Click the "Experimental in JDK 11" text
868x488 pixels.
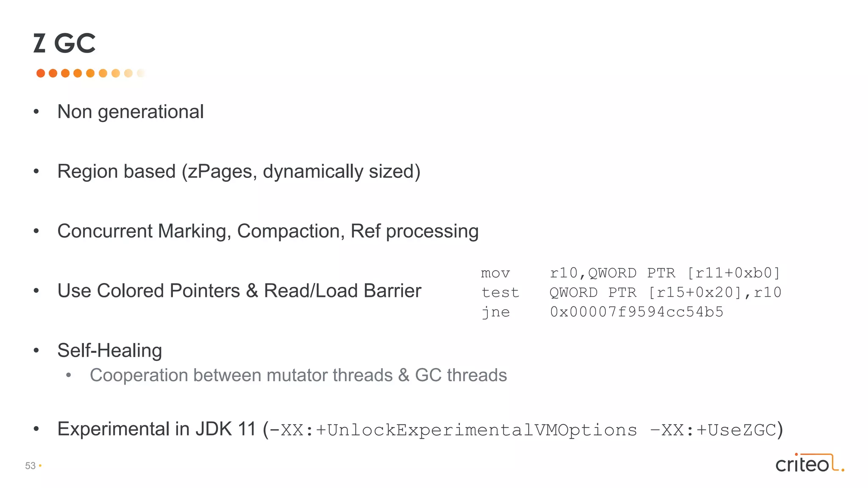click(157, 429)
